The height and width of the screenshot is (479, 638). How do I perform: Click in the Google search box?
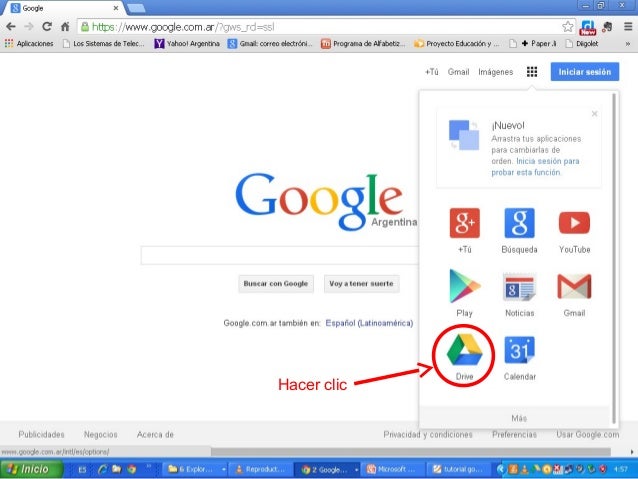pyautogui.click(x=280, y=255)
